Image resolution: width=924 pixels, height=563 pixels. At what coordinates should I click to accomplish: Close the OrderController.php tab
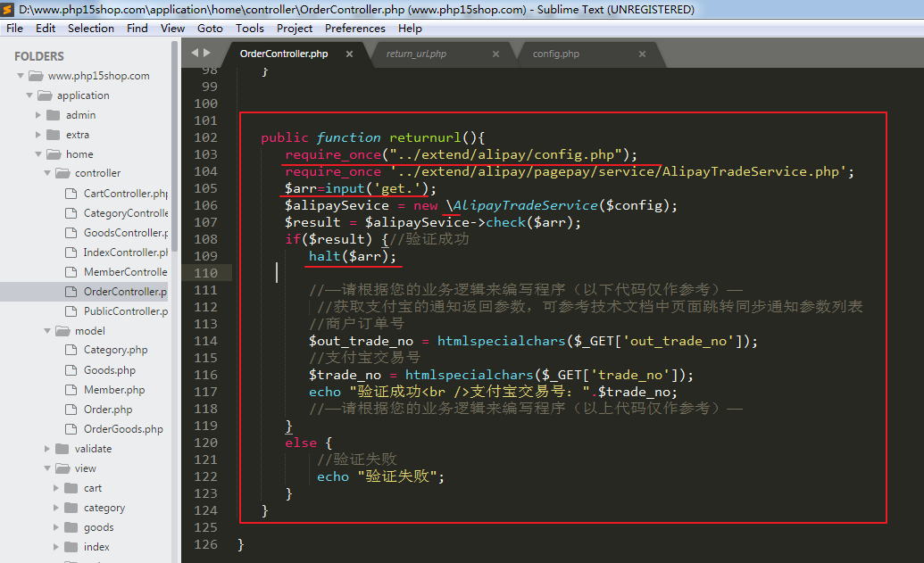[x=350, y=54]
